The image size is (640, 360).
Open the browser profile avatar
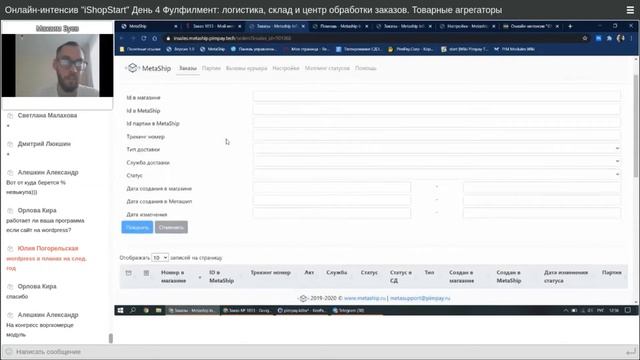[620, 38]
